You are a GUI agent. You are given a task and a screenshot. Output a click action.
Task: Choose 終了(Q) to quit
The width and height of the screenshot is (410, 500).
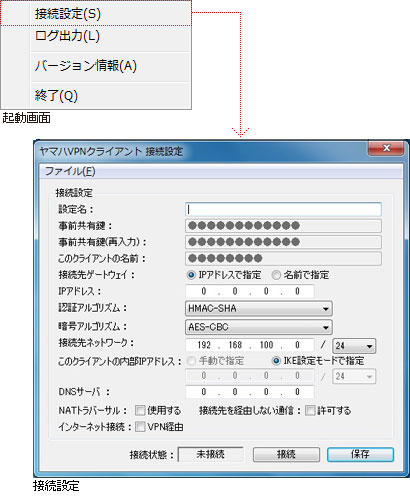tap(96, 96)
